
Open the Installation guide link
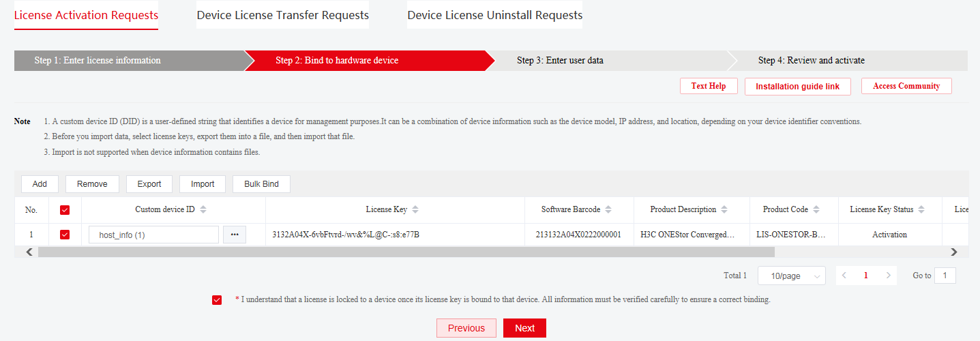[797, 87]
